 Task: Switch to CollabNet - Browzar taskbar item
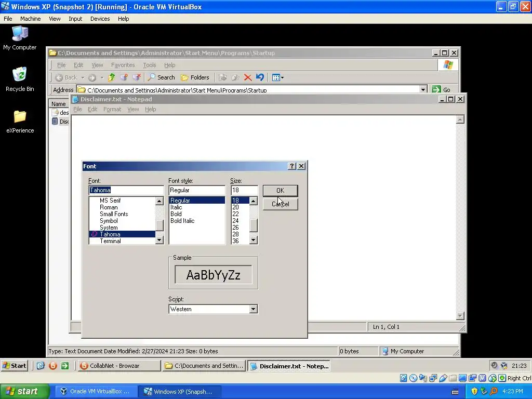[x=119, y=366]
